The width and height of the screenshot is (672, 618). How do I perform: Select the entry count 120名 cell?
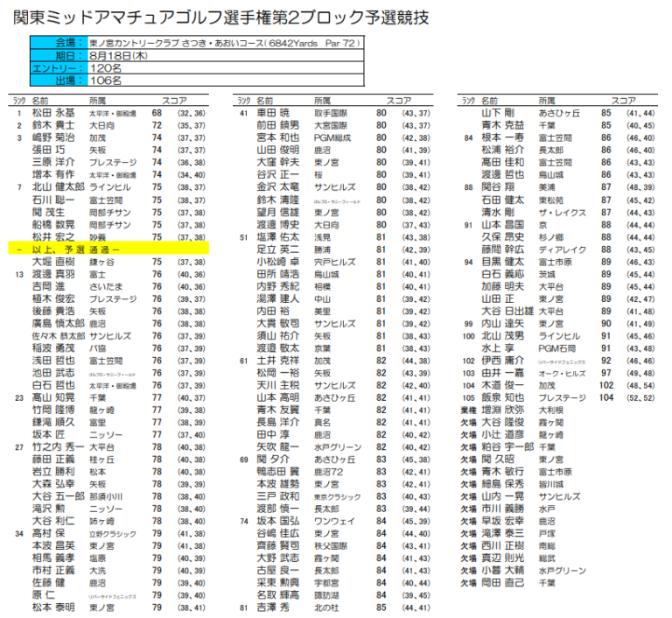coord(107,67)
